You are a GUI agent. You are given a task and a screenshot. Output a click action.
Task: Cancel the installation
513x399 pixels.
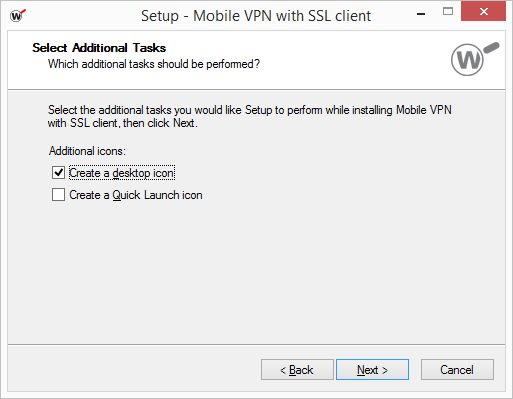pos(457,370)
